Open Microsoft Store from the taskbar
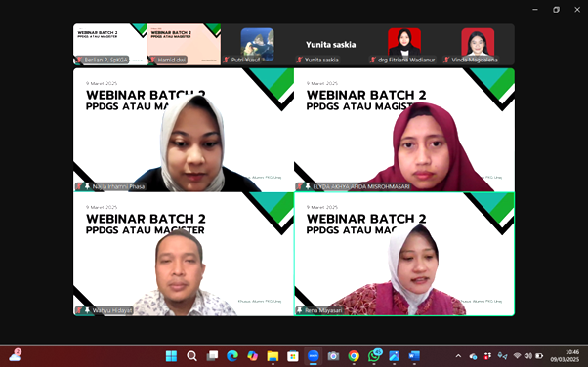 point(293,355)
